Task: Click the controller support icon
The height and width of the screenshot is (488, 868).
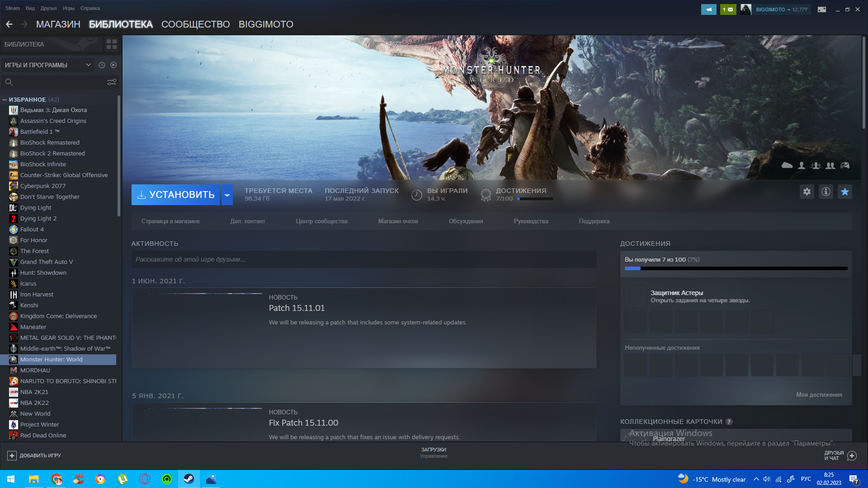Action: pos(845,165)
